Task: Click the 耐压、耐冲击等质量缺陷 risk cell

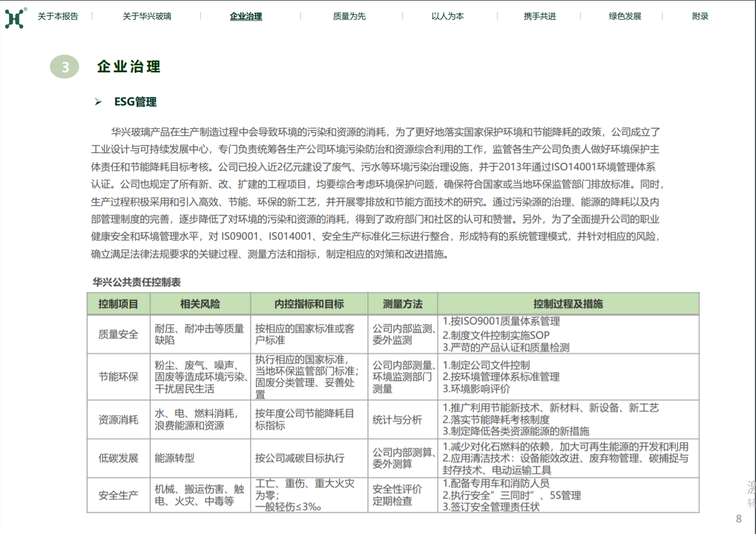Action: (x=200, y=334)
